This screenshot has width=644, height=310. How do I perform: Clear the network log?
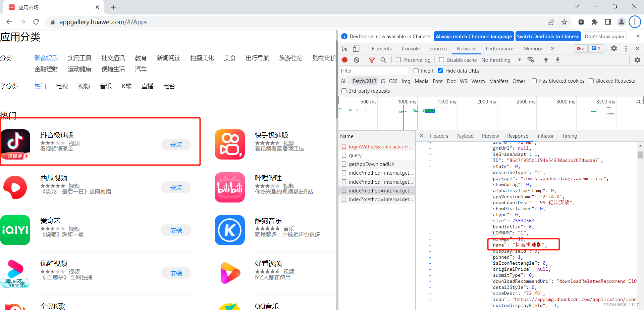pyautogui.click(x=357, y=60)
